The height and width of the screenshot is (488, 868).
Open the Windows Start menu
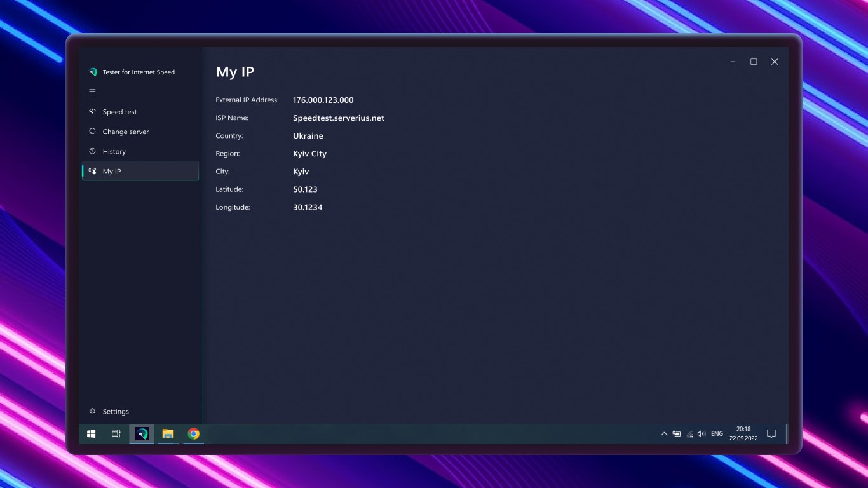click(x=91, y=434)
